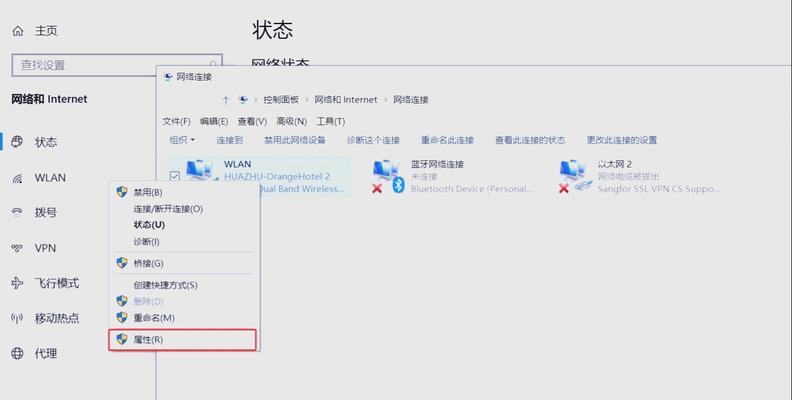The image size is (792, 400).
Task: Choose 连接/断开连接(O) from context menu
Action: coord(184,209)
